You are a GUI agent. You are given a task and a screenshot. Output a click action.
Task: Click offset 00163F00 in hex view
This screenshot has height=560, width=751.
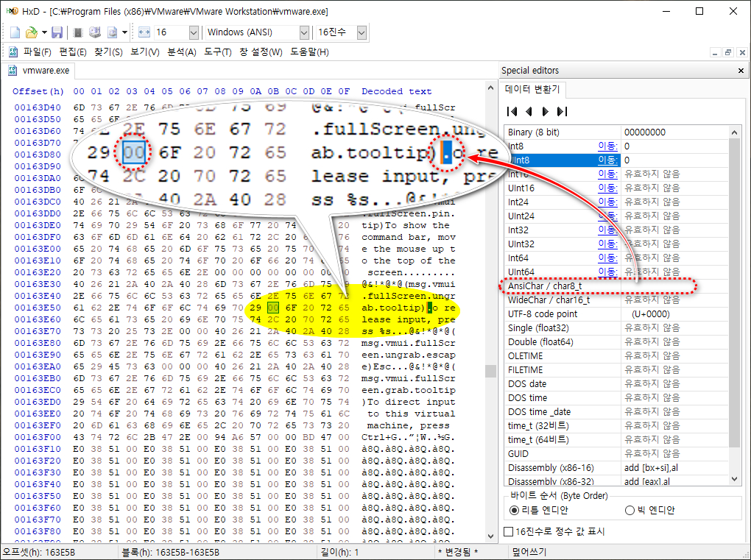pyautogui.click(x=38, y=437)
